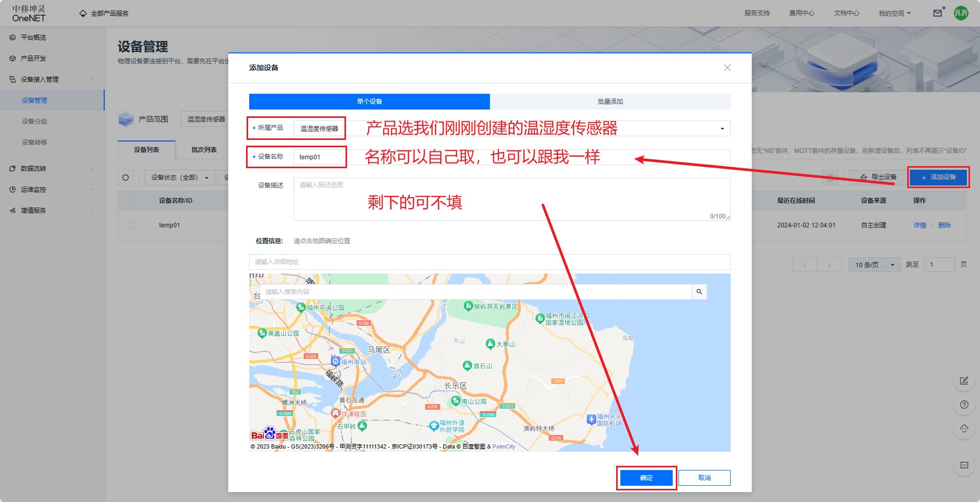Tick the checkbox for temp01 row
The width and height of the screenshot is (980, 502).
click(x=131, y=225)
